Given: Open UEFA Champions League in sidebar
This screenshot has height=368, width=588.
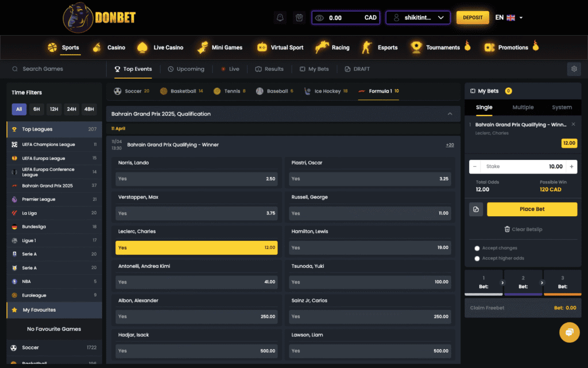Looking at the screenshot, I should pyautogui.click(x=55, y=144).
